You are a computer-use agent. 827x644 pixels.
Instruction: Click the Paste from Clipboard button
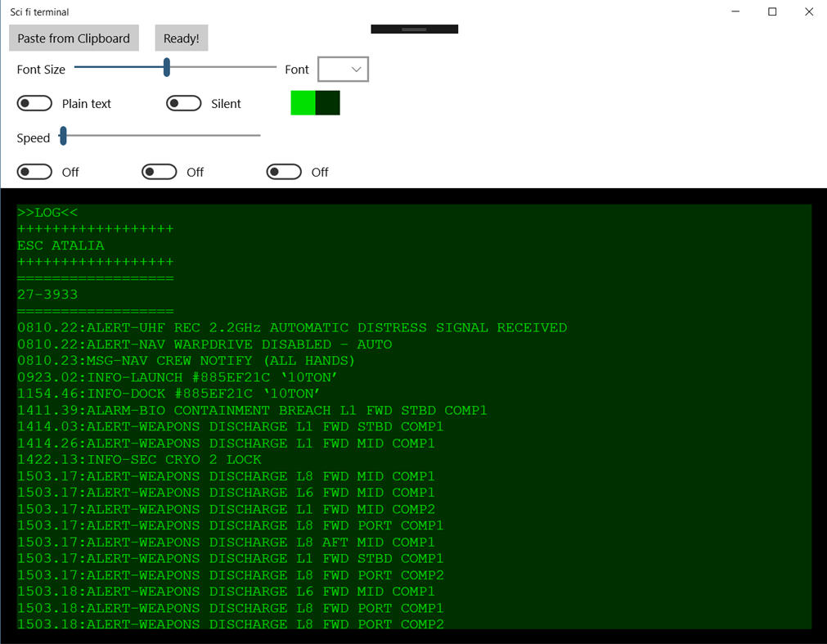pos(73,38)
